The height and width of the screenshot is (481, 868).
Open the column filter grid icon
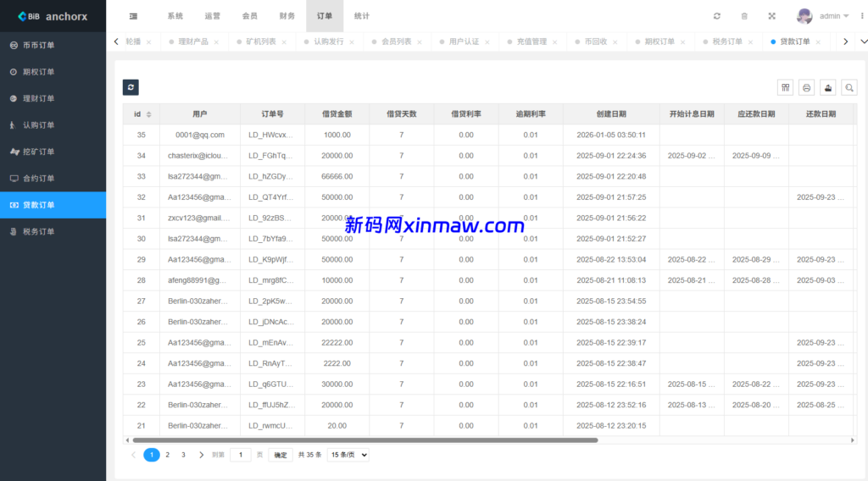click(785, 87)
